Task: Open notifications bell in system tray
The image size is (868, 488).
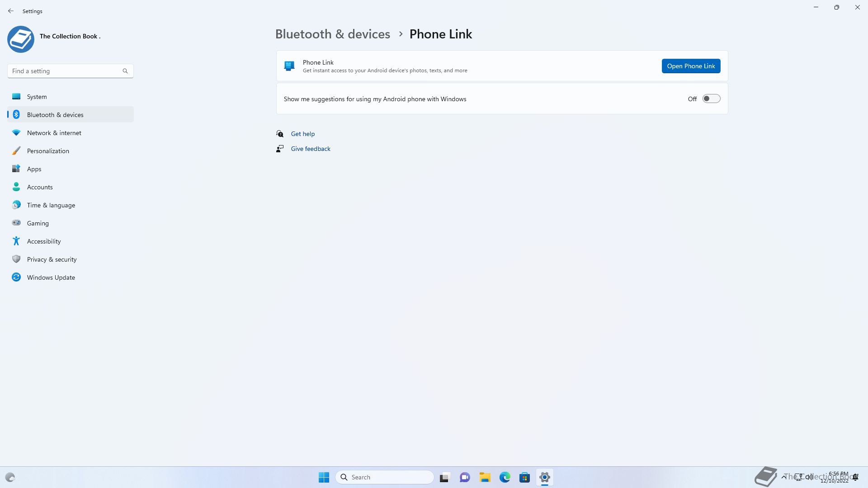Action: point(855,477)
